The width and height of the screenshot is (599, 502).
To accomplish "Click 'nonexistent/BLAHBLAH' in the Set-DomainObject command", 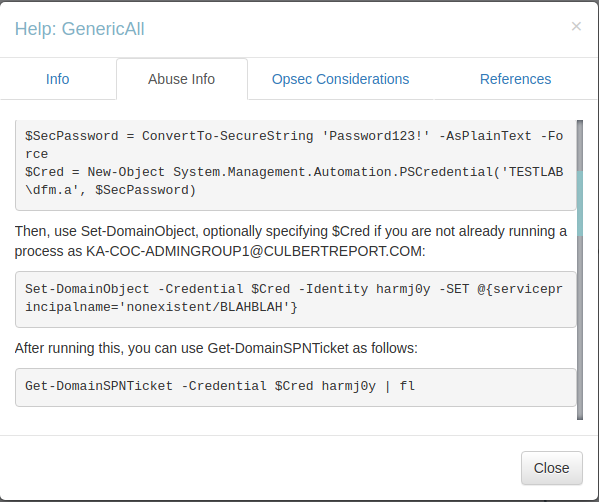I will [x=204, y=307].
